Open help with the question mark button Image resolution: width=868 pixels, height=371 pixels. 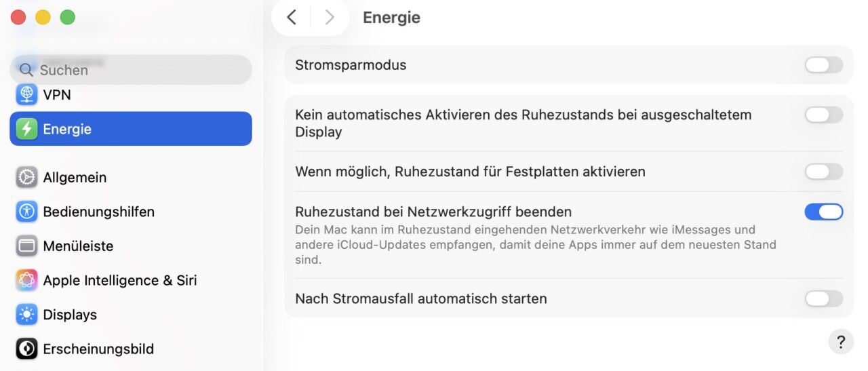pyautogui.click(x=841, y=342)
